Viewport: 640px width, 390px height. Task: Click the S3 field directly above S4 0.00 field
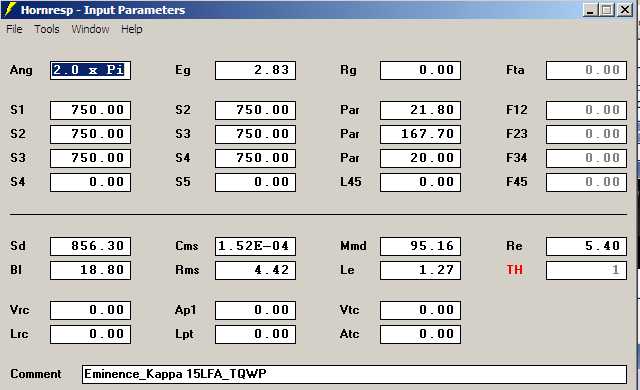tap(90, 158)
